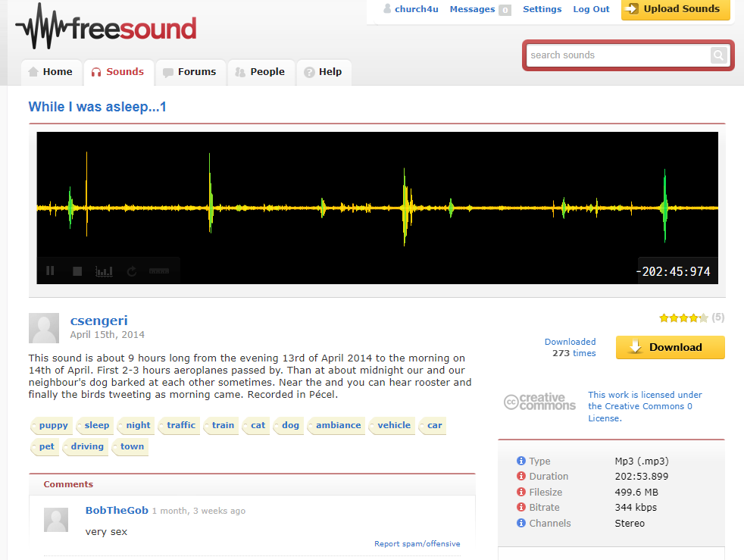Click the Channels info icon
Image resolution: width=744 pixels, height=560 pixels.
(x=521, y=523)
